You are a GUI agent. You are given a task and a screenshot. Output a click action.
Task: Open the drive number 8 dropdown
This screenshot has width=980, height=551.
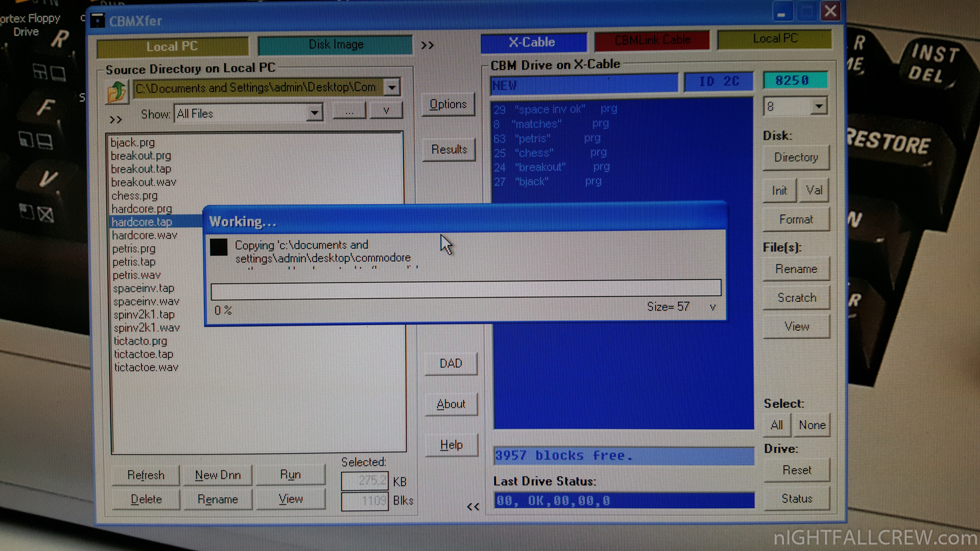point(819,107)
